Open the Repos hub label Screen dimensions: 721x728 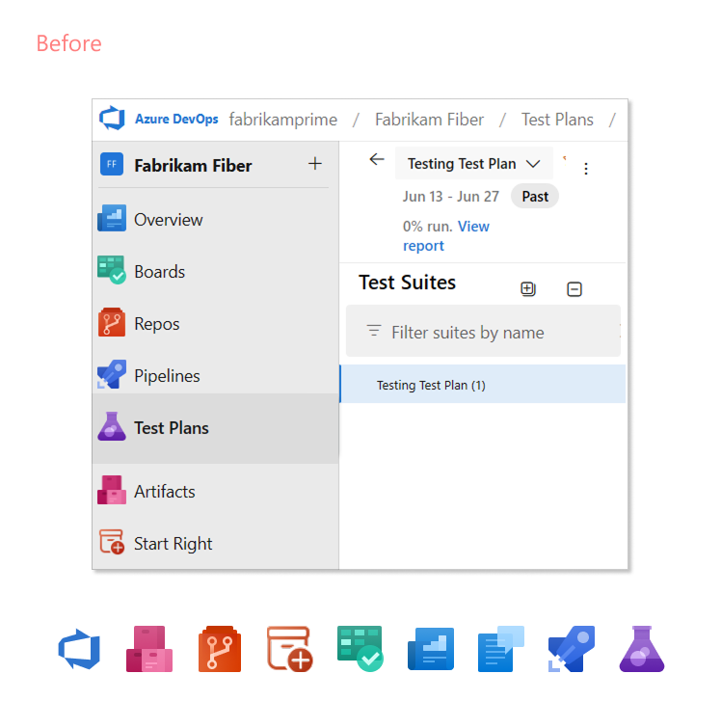pyautogui.click(x=156, y=324)
